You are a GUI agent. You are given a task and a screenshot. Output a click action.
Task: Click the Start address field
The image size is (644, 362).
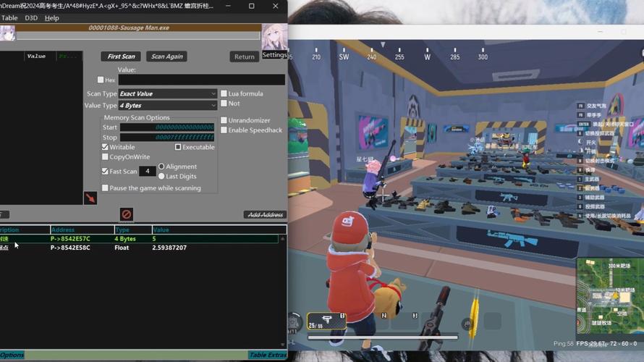(167, 127)
